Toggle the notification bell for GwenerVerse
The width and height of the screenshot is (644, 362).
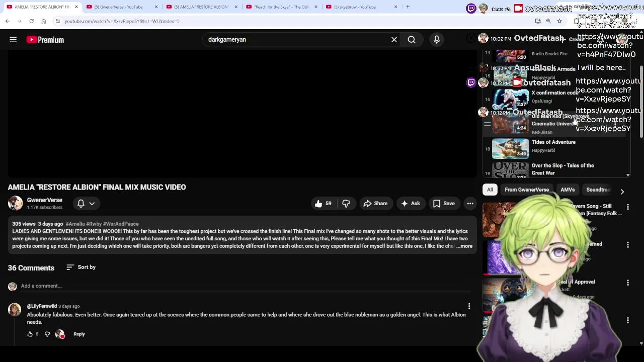(x=80, y=203)
